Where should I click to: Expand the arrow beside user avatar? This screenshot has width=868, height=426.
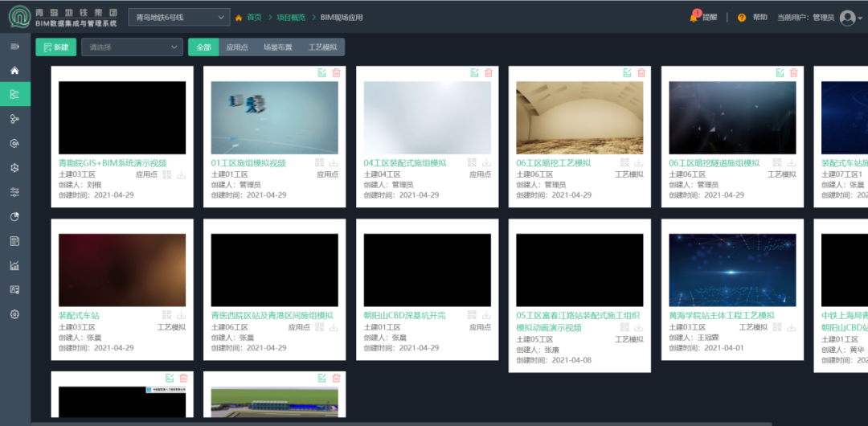860,18
